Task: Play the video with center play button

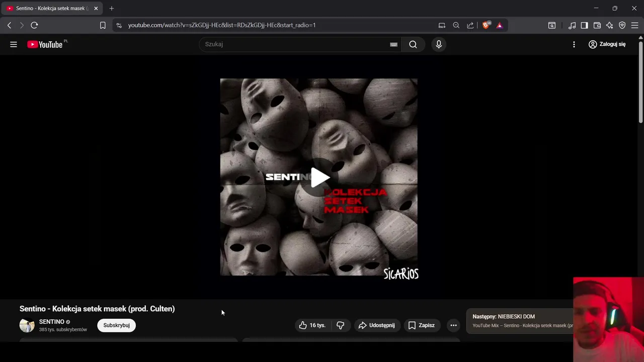Action: tap(319, 177)
